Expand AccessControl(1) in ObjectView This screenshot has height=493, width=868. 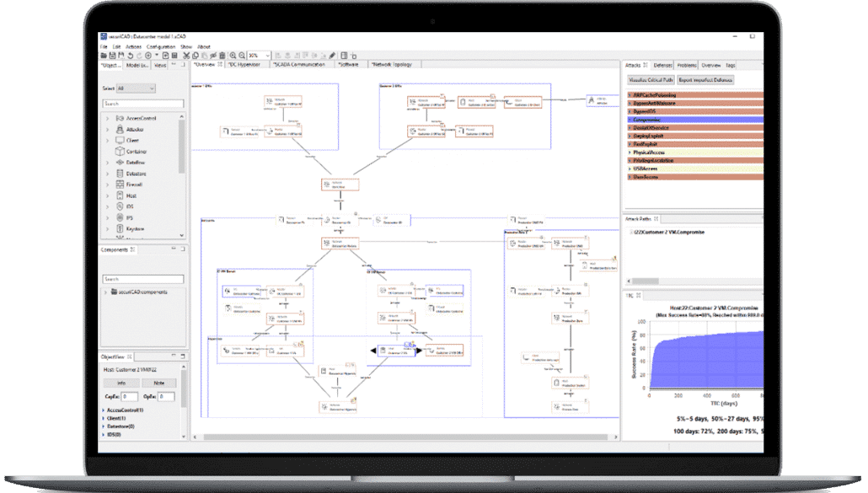point(104,410)
